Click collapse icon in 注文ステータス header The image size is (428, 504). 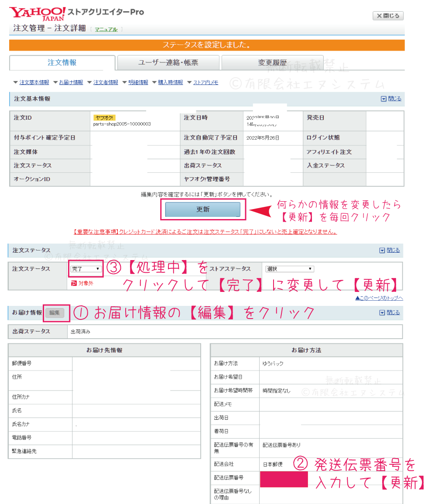[x=382, y=250]
